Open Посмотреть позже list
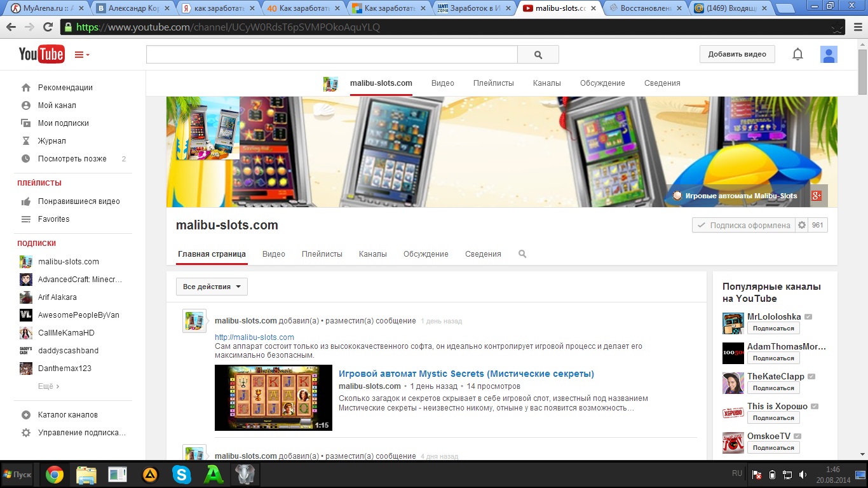 pyautogui.click(x=72, y=159)
